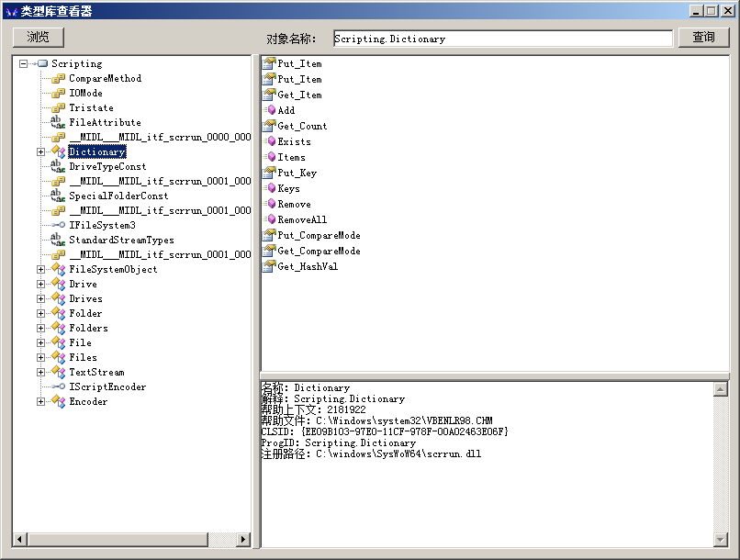Expand the Dictionary class node
The width and height of the screenshot is (740, 560).
41,151
